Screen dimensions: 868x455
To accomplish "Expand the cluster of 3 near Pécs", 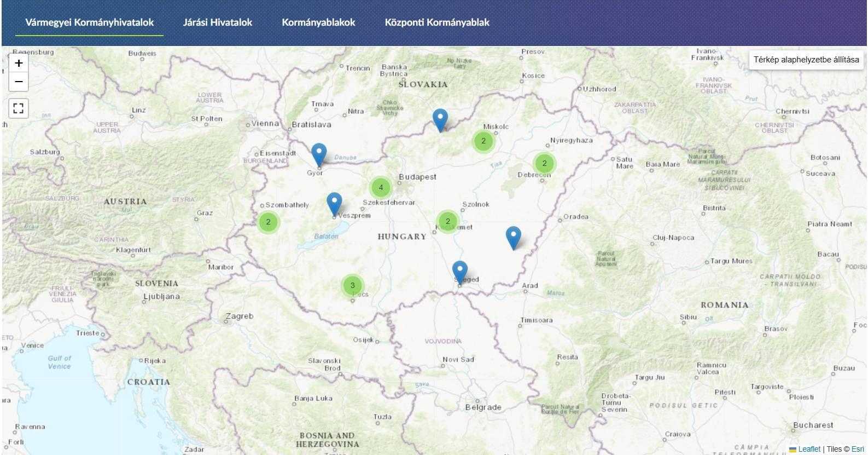I will click(x=352, y=285).
